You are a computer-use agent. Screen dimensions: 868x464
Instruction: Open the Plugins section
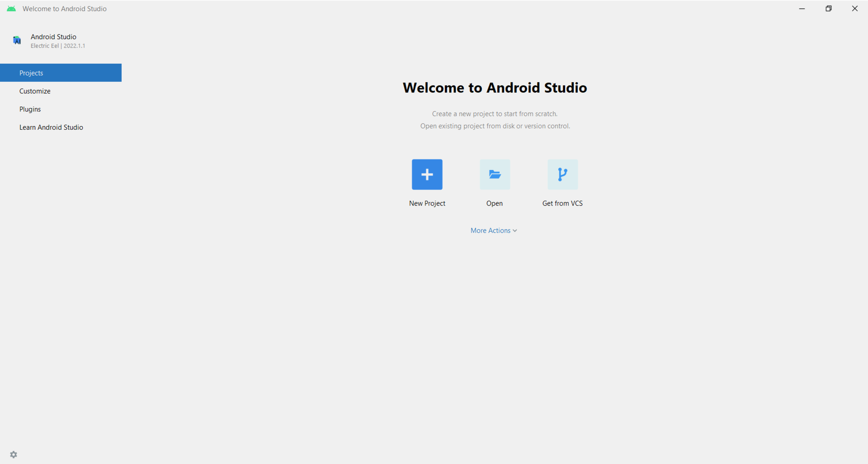coord(30,109)
